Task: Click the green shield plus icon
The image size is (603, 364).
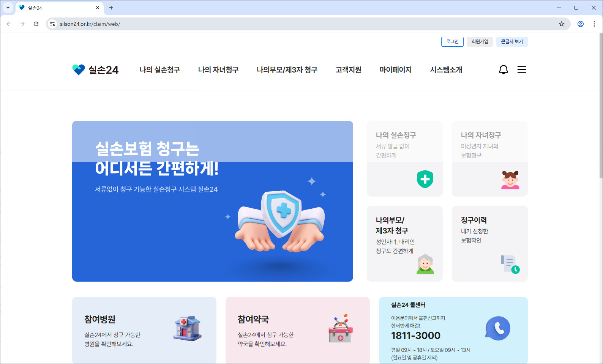Action: tap(425, 179)
